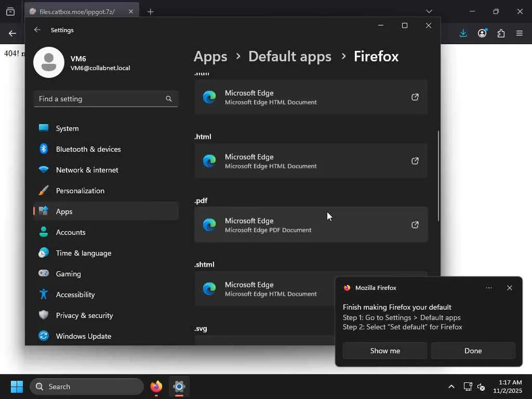Open Time & language settings
The image size is (532, 399).
pos(106,253)
